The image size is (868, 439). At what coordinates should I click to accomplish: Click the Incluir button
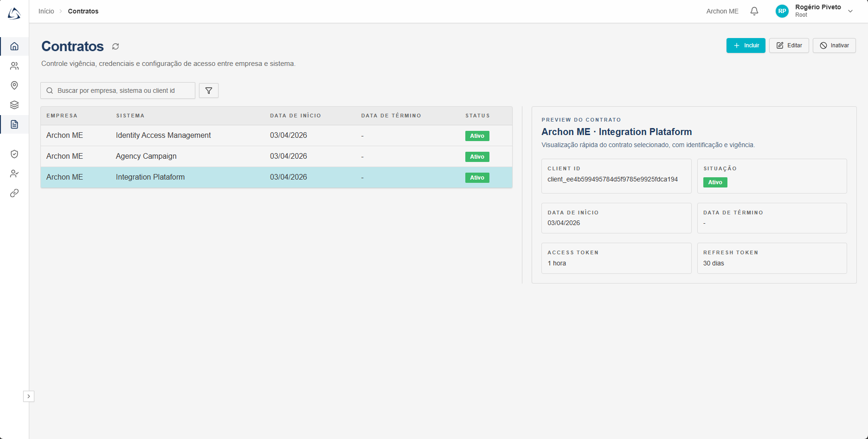pyautogui.click(x=746, y=45)
